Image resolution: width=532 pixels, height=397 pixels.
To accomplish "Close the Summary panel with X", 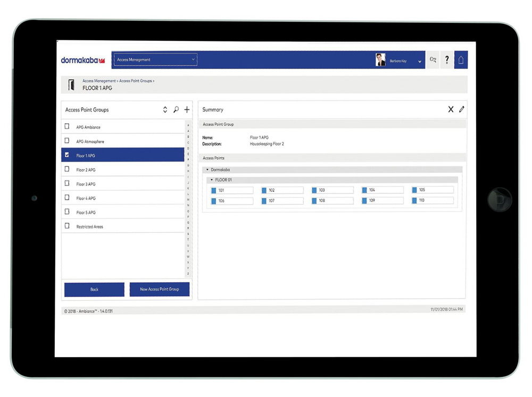I will tap(451, 109).
